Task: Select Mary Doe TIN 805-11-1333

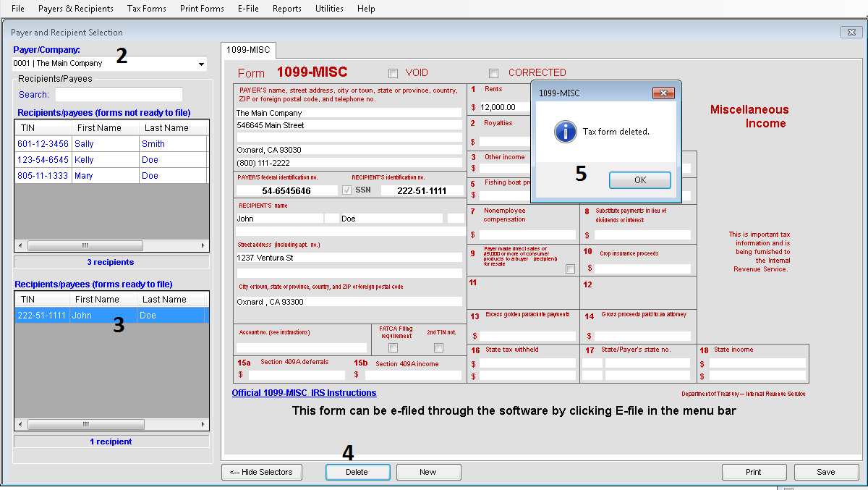Action: 111,176
